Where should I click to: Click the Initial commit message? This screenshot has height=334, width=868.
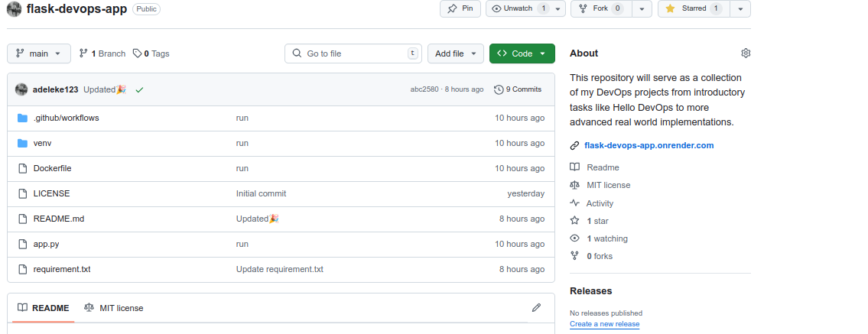coord(262,193)
